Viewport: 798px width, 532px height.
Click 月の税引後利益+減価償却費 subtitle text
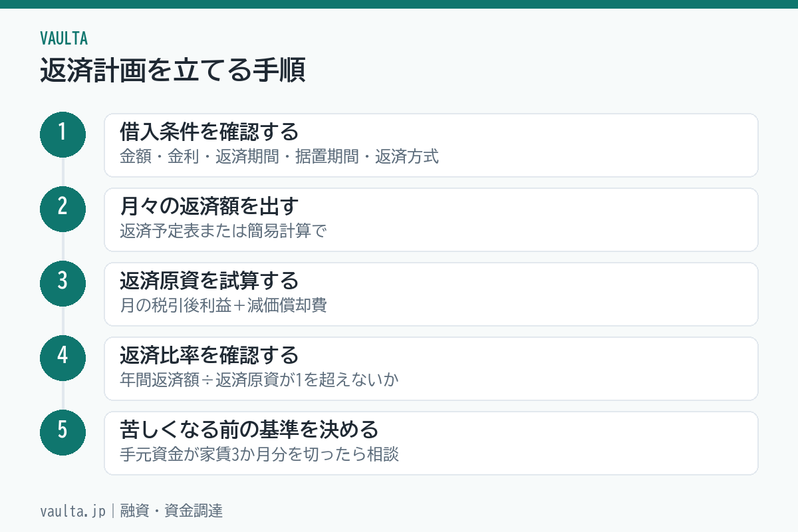click(x=223, y=307)
